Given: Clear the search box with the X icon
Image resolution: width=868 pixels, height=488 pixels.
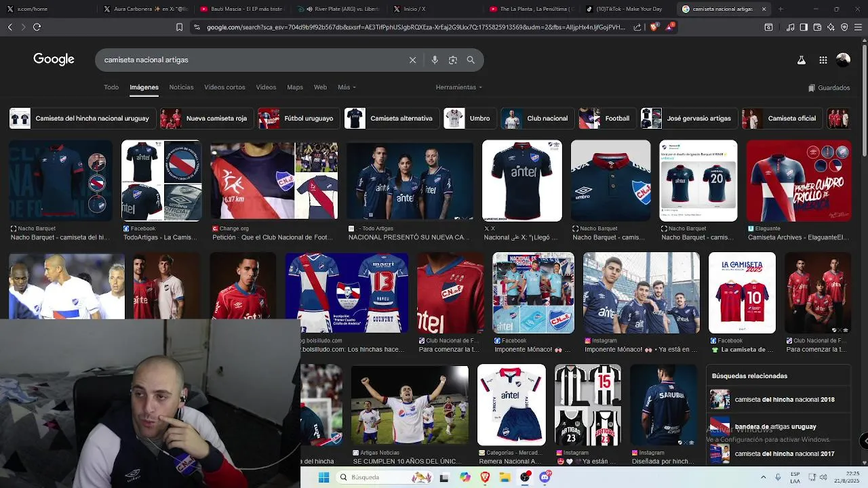Looking at the screenshot, I should pos(412,60).
